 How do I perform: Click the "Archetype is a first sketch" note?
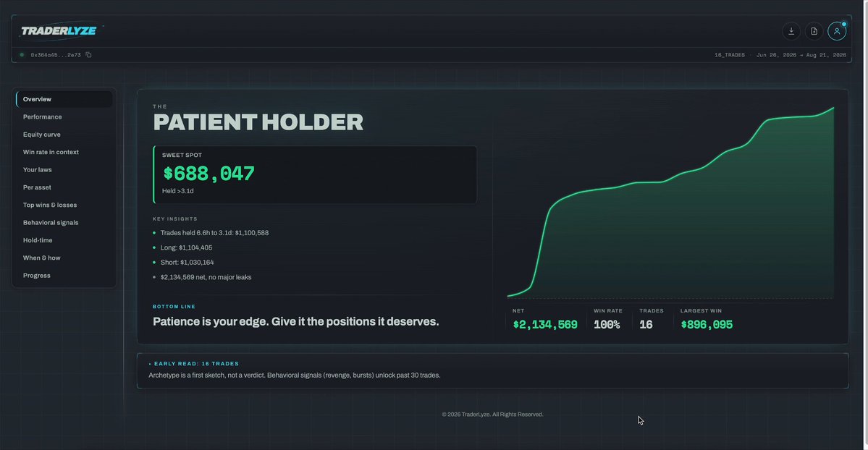click(295, 375)
